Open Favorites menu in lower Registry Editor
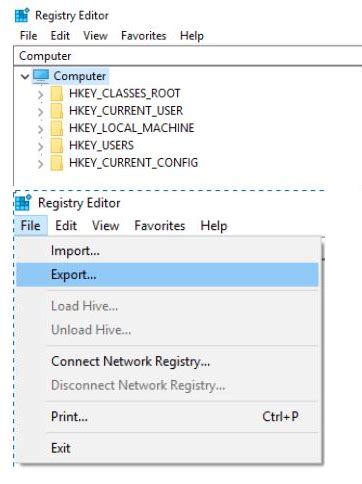The image size is (362, 484). (x=160, y=226)
